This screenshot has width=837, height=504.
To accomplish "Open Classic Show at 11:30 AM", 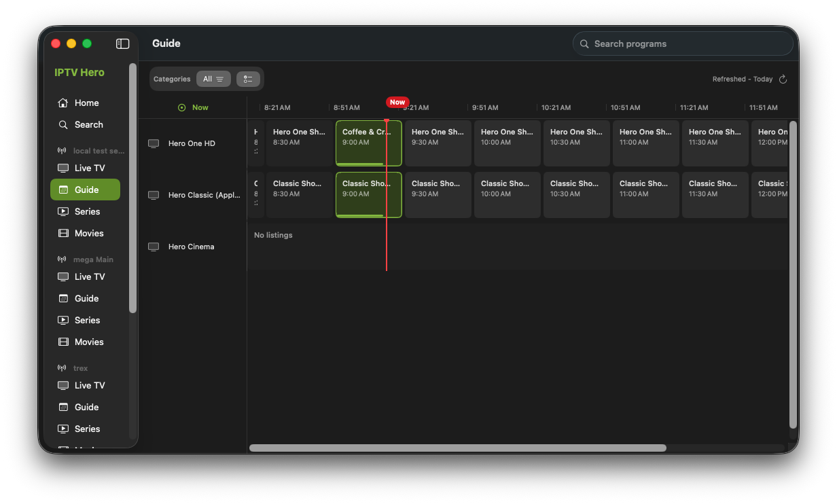I will tap(715, 195).
